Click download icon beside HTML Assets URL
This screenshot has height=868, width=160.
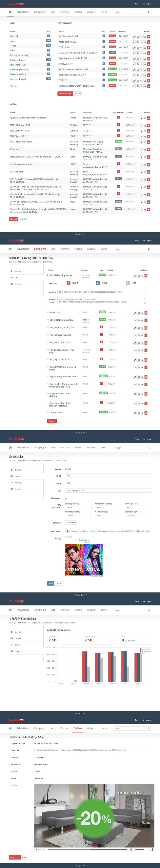68,531
